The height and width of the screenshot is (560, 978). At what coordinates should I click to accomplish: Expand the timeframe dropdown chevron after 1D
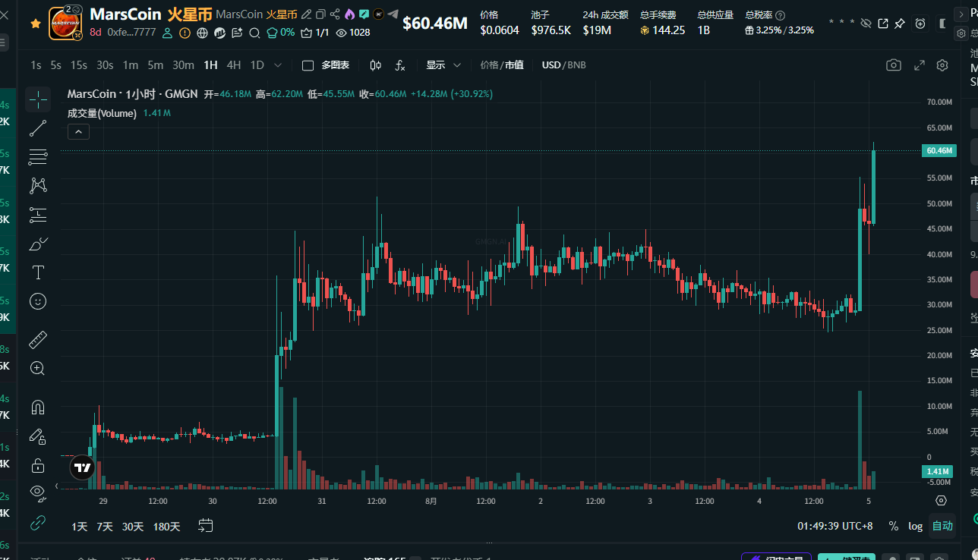[x=278, y=65]
